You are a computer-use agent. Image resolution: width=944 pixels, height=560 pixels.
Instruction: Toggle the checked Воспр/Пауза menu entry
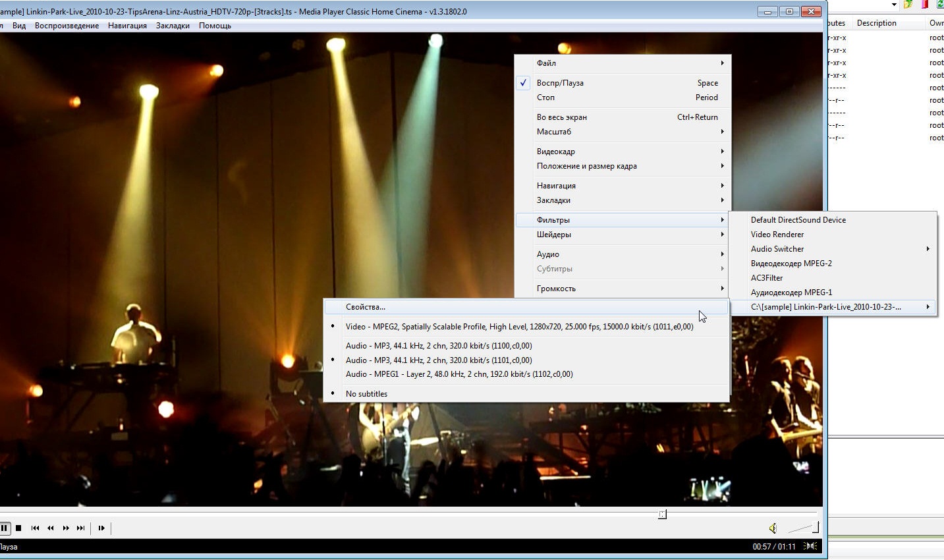coord(623,83)
